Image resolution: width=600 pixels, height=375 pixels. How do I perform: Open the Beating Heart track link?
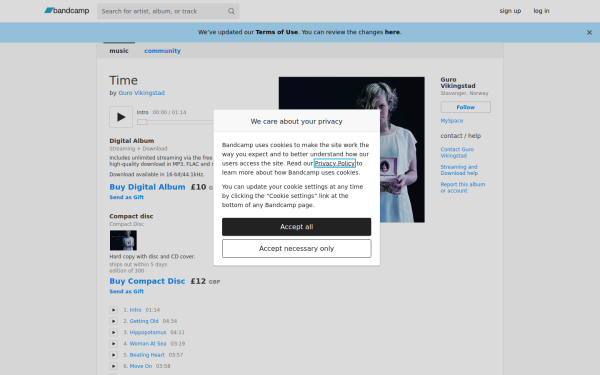coord(147,355)
